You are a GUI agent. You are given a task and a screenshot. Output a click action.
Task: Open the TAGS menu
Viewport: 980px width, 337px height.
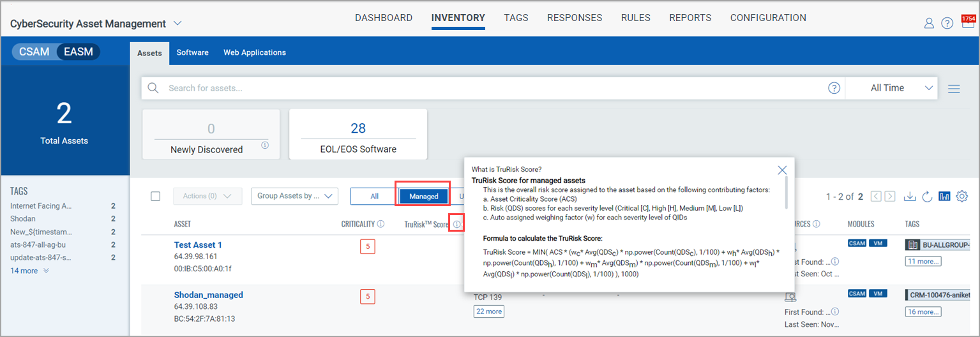pyautogui.click(x=516, y=18)
